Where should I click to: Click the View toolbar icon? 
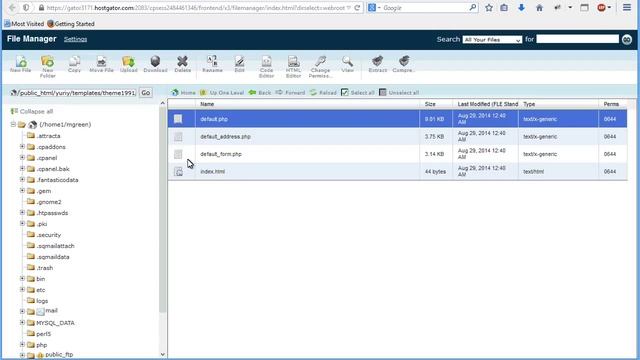[x=347, y=64]
